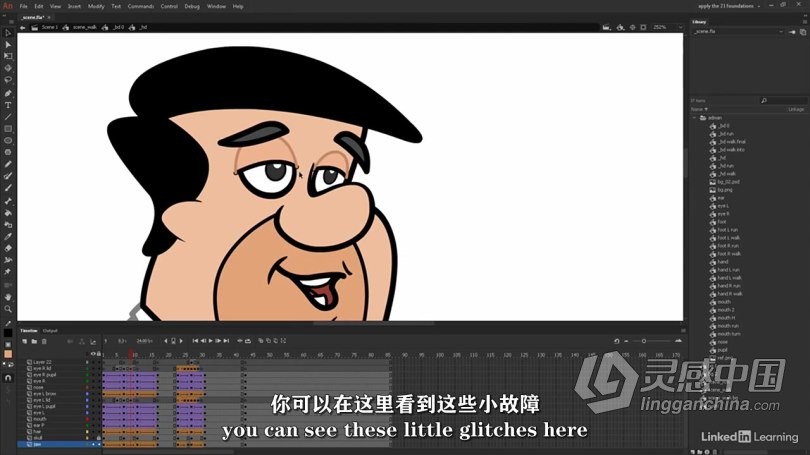Select the Line tool
This screenshot has width=810, height=455.
[x=8, y=117]
